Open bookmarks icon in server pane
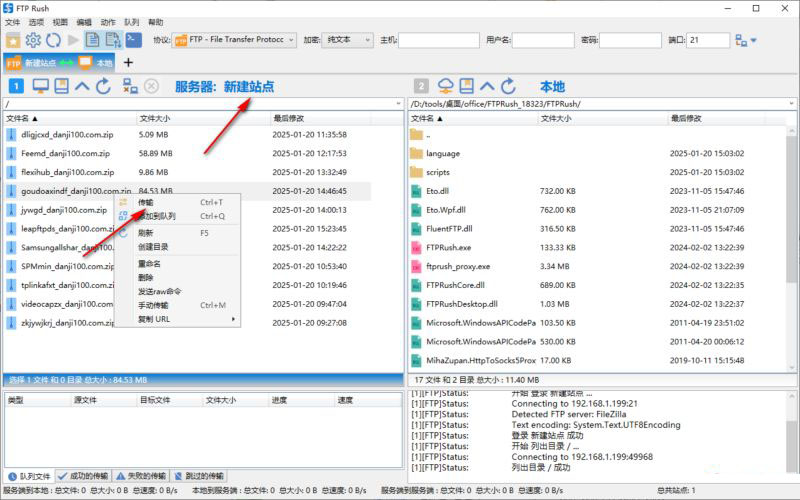800x500 pixels. (62, 86)
